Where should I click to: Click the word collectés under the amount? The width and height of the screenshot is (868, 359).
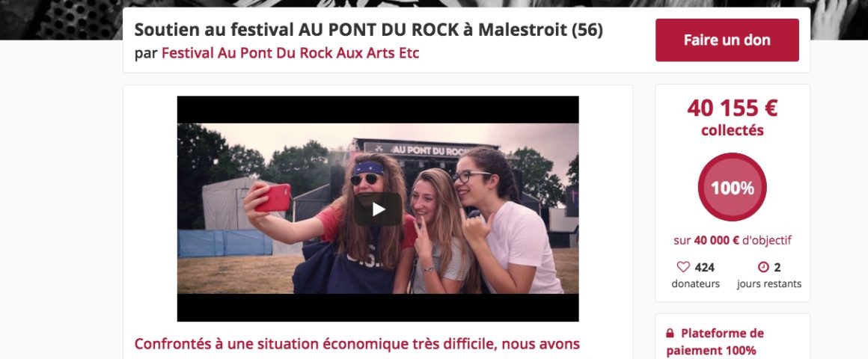coord(732,131)
